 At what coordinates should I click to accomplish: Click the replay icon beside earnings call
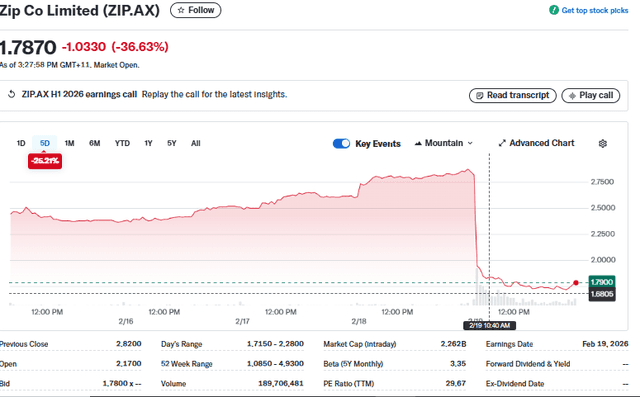tap(11, 94)
